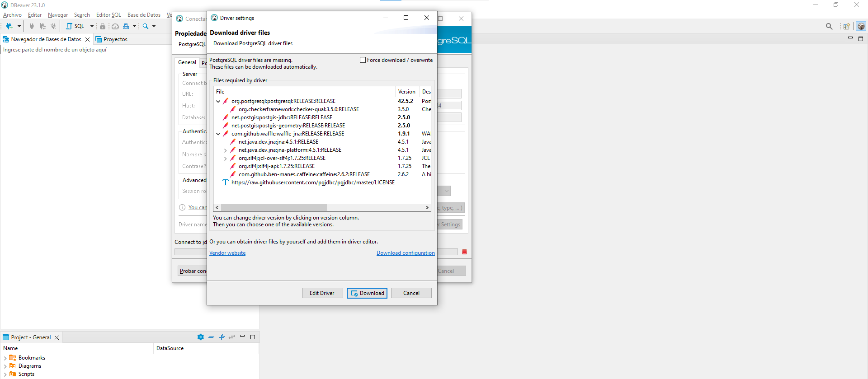Click the Reconnect icon in main toolbar
This screenshot has width=868, height=379.
point(42,26)
